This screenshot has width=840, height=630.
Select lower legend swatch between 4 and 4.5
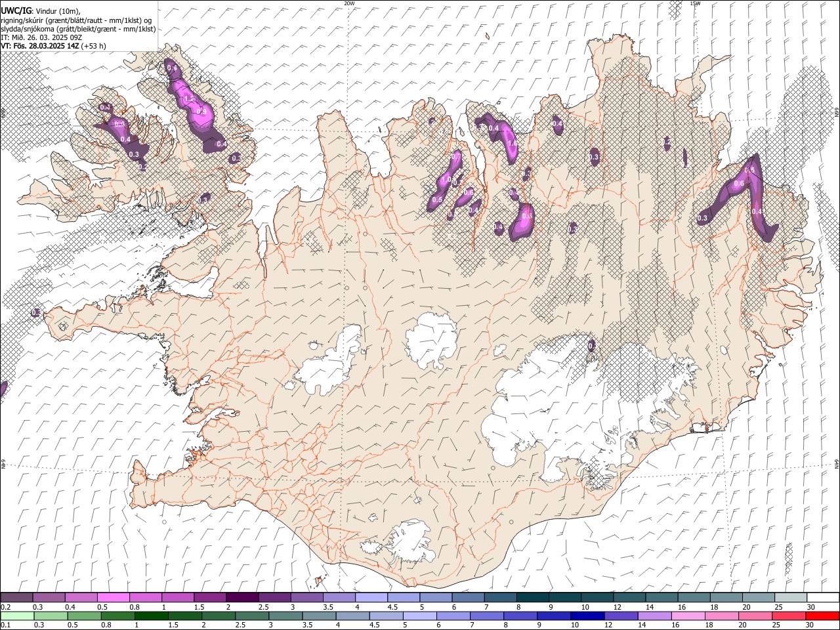coord(353,616)
